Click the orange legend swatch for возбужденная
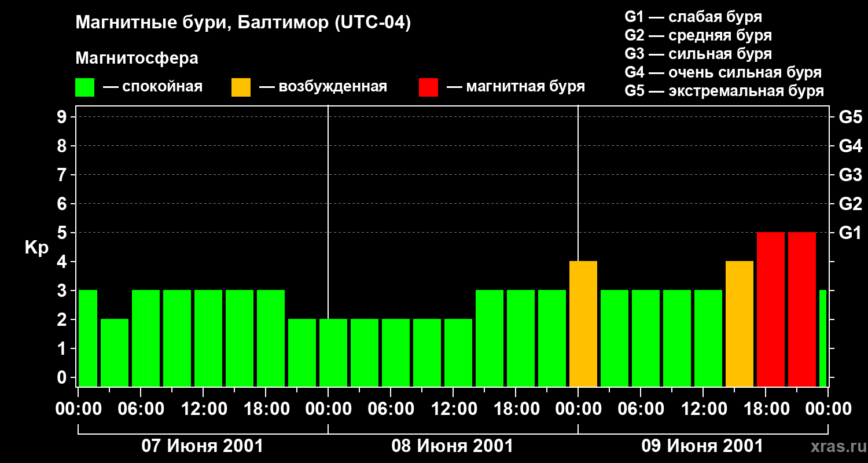868x463 pixels. pos(241,87)
